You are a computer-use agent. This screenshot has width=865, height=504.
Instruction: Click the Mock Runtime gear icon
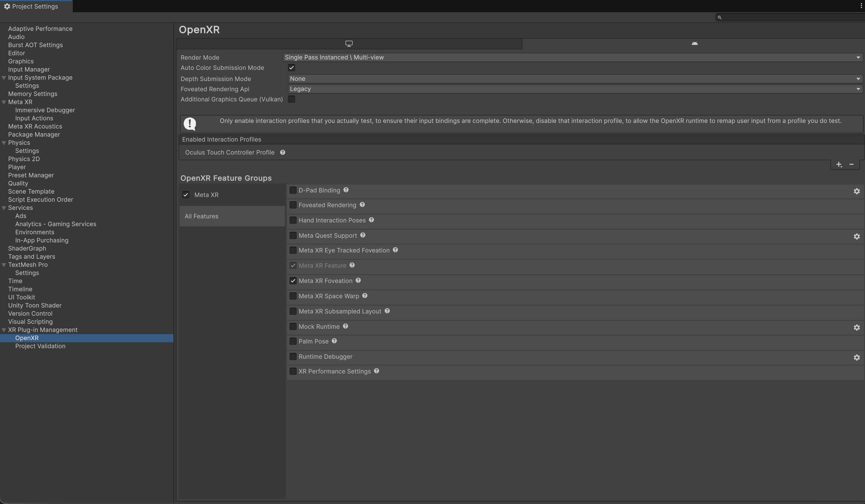[856, 328]
